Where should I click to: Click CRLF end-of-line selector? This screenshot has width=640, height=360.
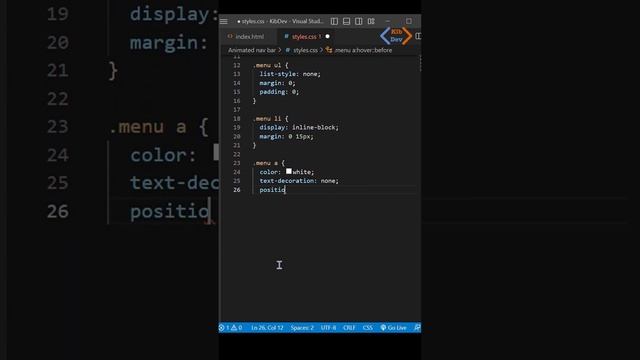click(349, 328)
